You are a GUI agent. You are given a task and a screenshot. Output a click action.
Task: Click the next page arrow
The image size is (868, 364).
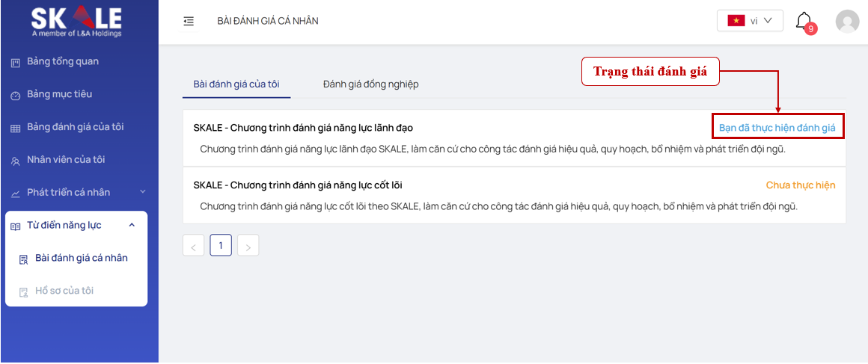pyautogui.click(x=248, y=245)
